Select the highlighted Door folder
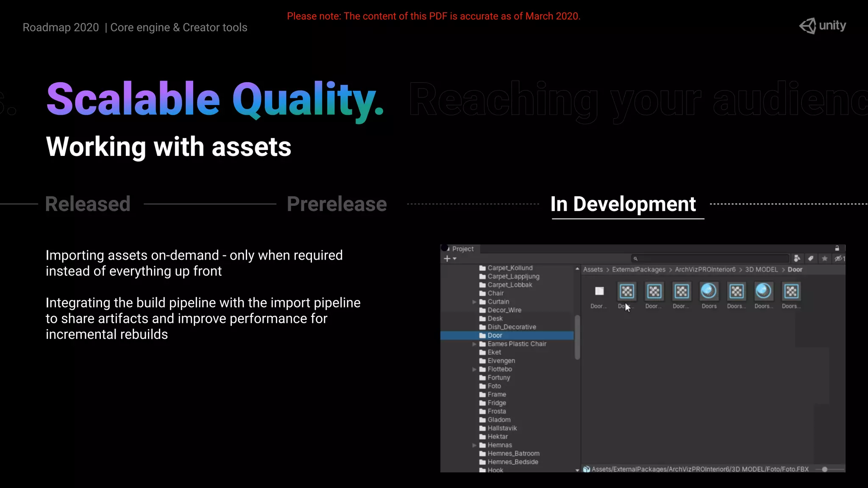 [x=507, y=335]
